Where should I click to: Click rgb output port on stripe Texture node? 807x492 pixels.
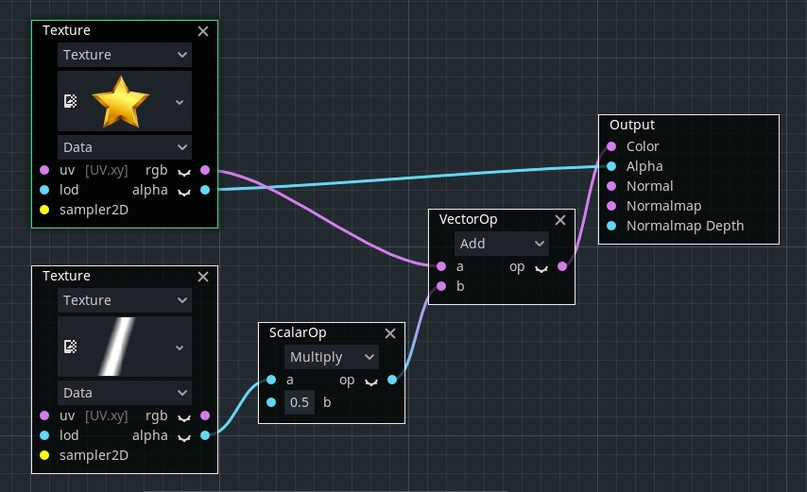pyautogui.click(x=205, y=415)
